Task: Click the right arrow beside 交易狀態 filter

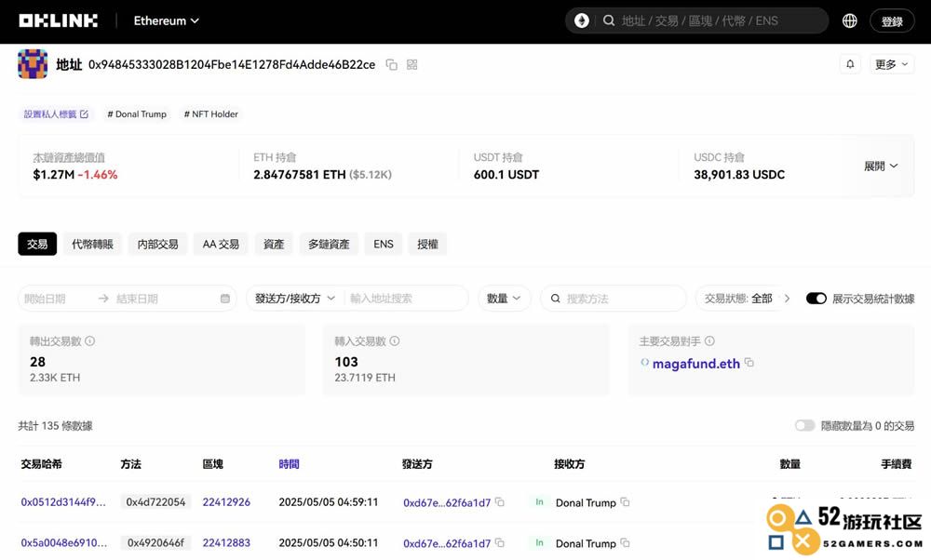Action: [x=788, y=299]
